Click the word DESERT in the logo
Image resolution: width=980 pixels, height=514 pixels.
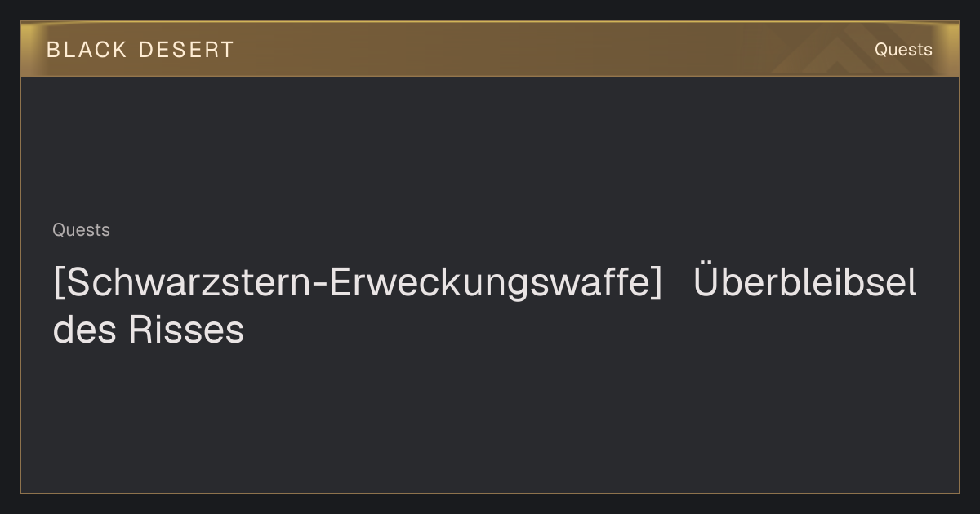coord(186,50)
